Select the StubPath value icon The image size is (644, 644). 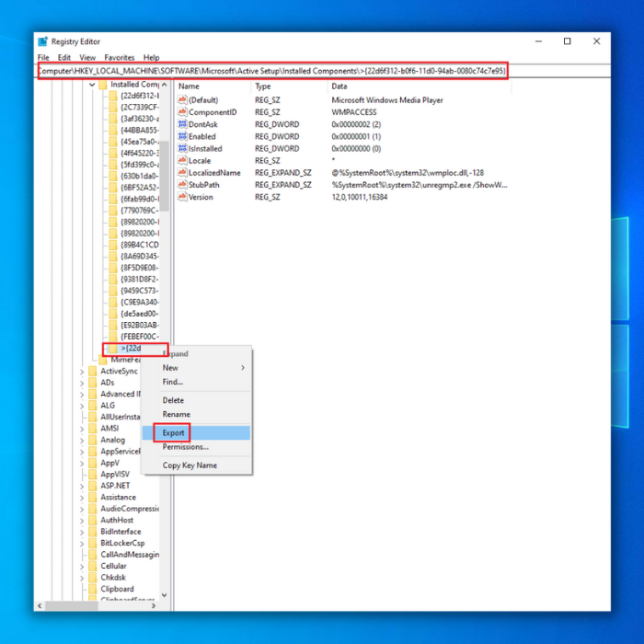pos(182,185)
